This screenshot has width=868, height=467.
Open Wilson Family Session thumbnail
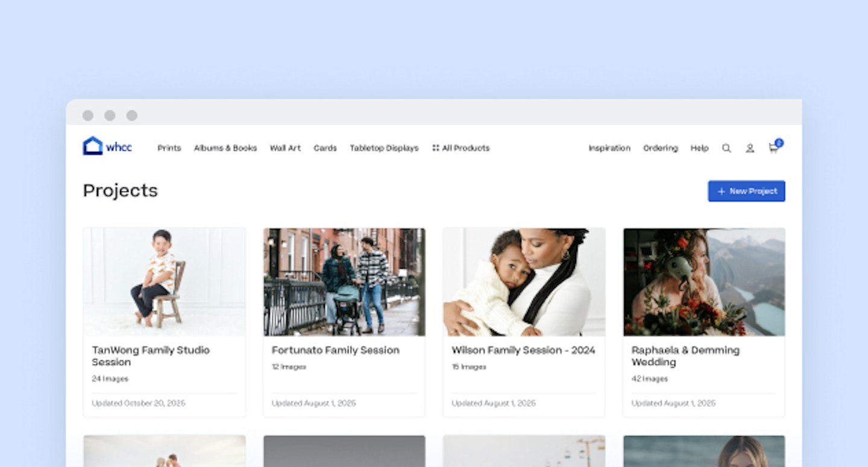click(524, 281)
